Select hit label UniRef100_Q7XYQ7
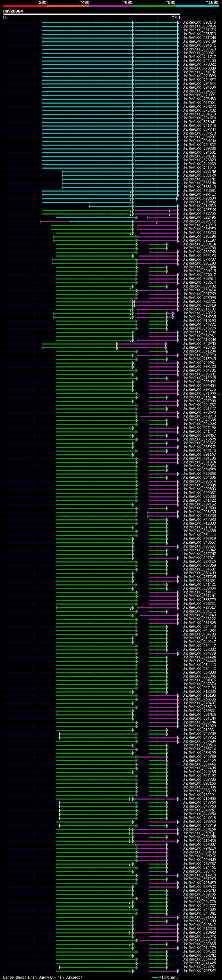This screenshot has height=980, width=222. pos(199,259)
